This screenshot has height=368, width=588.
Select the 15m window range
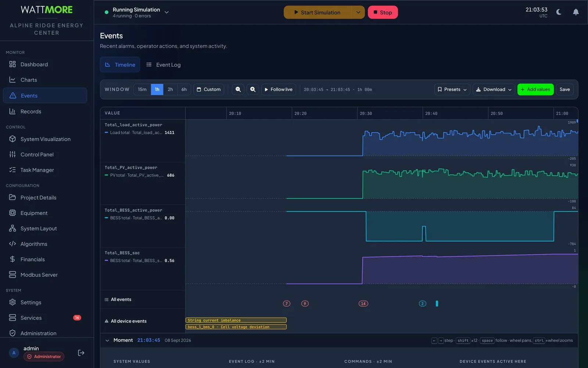pos(142,89)
